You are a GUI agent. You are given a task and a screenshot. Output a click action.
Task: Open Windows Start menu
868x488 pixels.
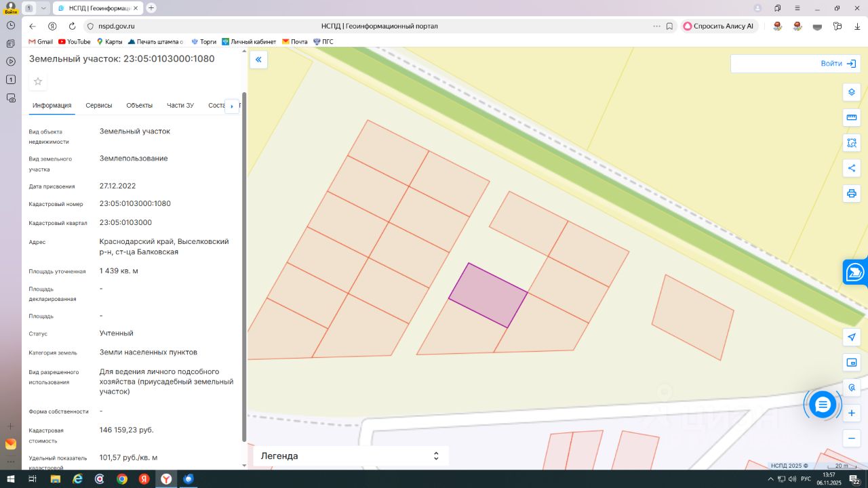coord(10,479)
